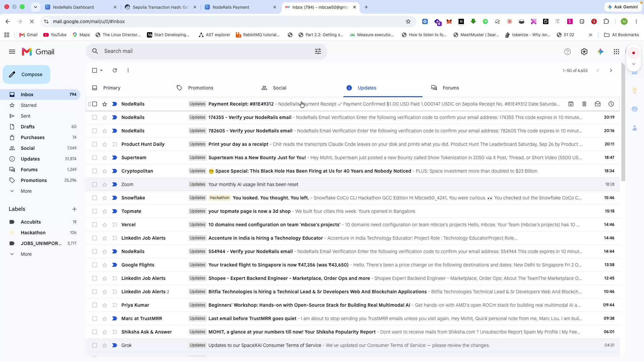The height and width of the screenshot is (362, 644).
Task: Open a new browser tab
Action: (366, 7)
